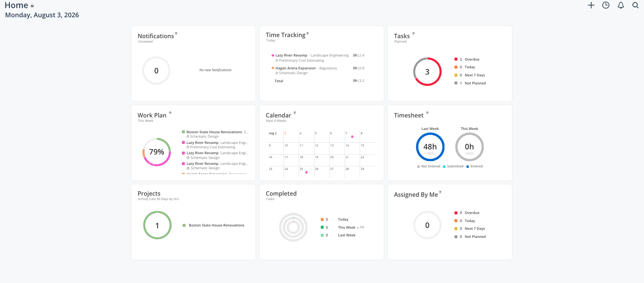Click help icon beside Assigned By Me
644x283 pixels.
[440, 192]
